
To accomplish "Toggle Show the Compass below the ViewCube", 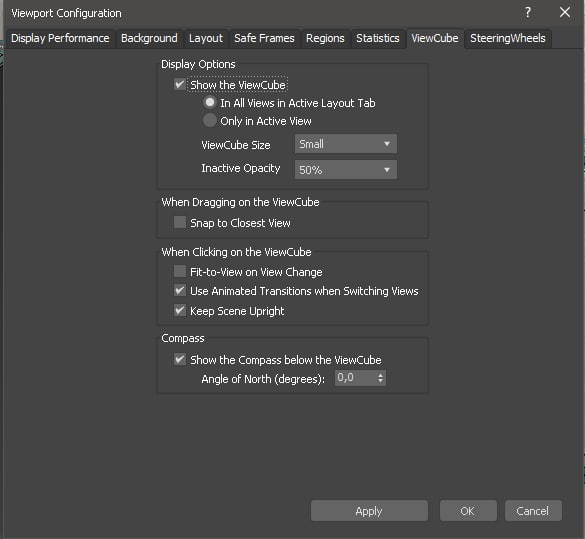I will 180,360.
